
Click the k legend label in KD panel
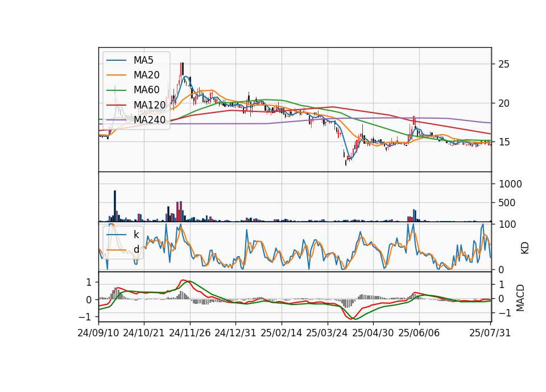pyautogui.click(x=136, y=235)
